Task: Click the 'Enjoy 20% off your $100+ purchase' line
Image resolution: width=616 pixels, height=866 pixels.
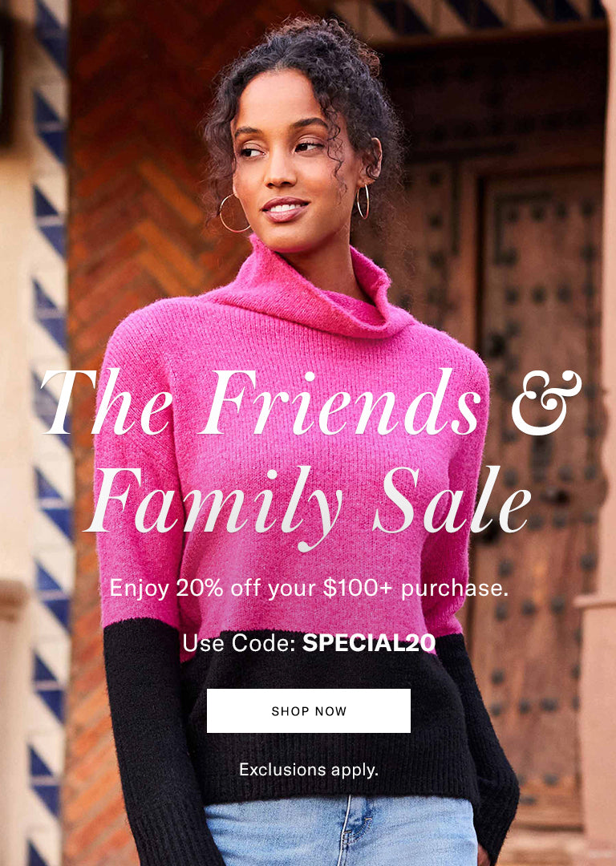Action: point(308,589)
